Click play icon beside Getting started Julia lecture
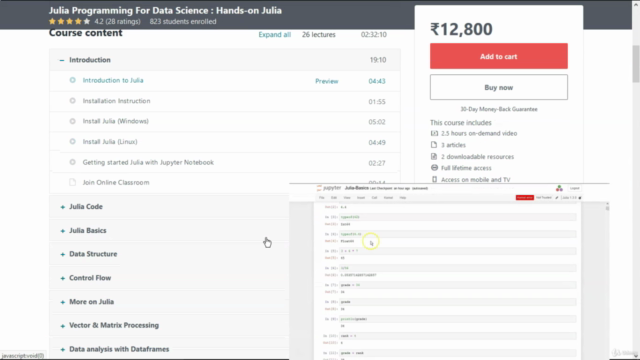The width and height of the screenshot is (640, 360). 72,162
